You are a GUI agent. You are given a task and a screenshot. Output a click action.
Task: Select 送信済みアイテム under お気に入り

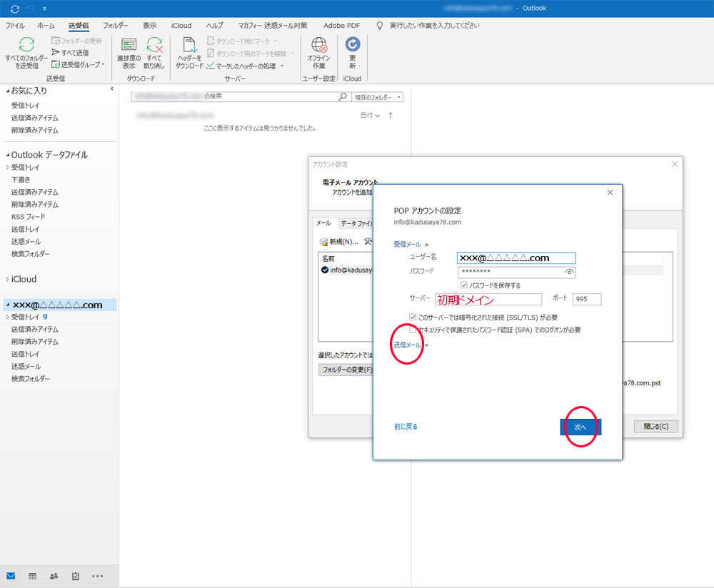[34, 118]
